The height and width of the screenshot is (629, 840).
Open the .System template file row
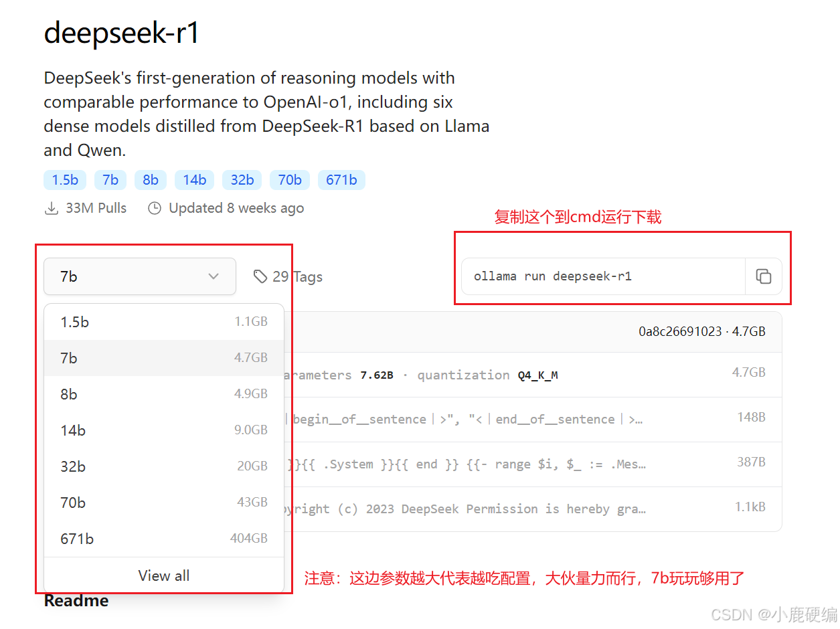coord(533,464)
